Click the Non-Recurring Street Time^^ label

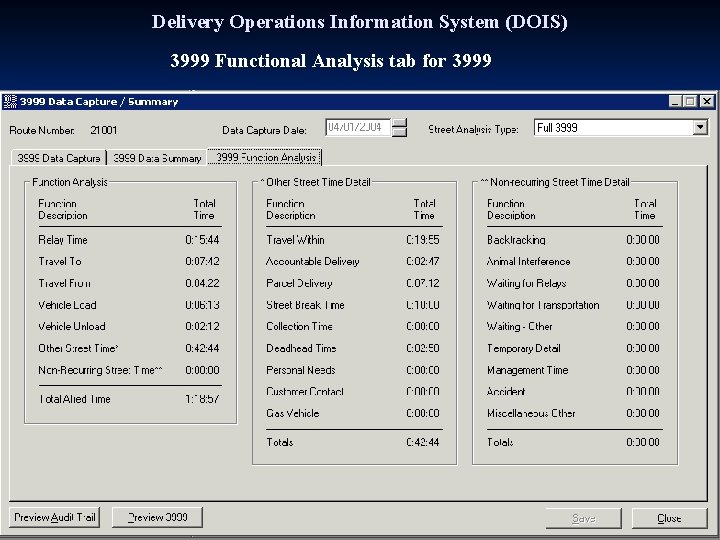(101, 370)
